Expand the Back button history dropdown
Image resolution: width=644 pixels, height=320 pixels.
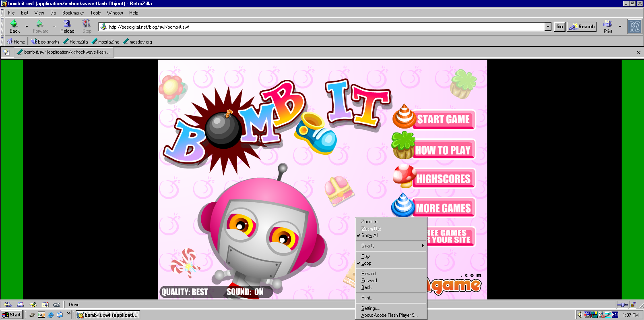click(x=27, y=27)
